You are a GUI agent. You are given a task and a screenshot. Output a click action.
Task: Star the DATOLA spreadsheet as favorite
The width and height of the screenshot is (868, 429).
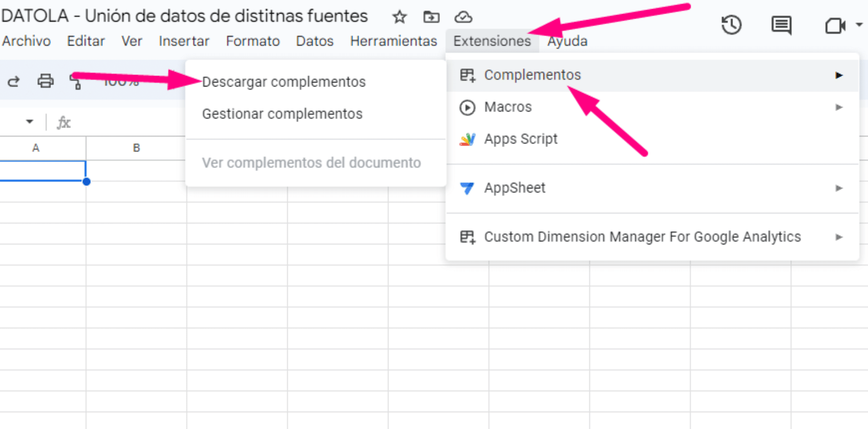(x=399, y=17)
